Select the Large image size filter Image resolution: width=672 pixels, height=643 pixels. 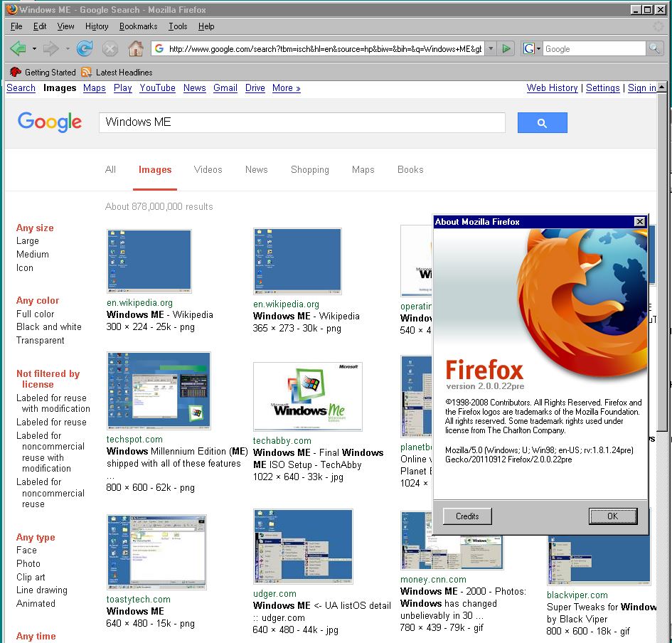click(x=28, y=240)
